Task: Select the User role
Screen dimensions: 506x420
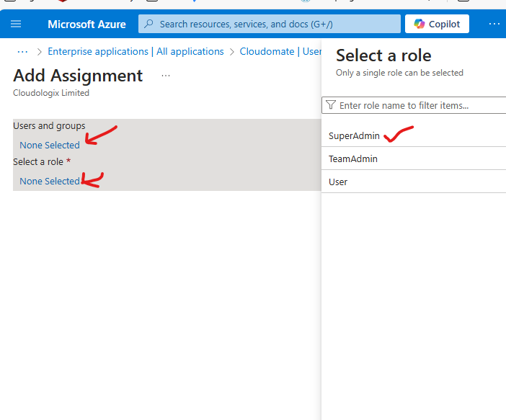Action: point(414,182)
